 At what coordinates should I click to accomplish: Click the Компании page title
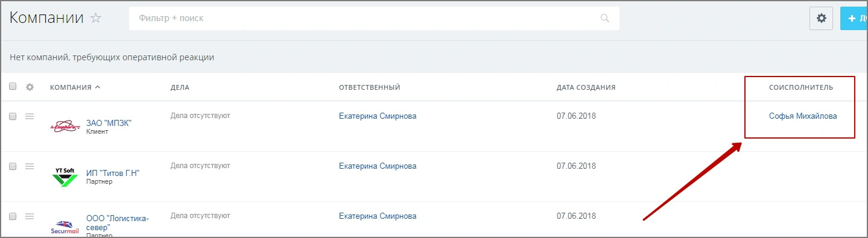coord(46,18)
